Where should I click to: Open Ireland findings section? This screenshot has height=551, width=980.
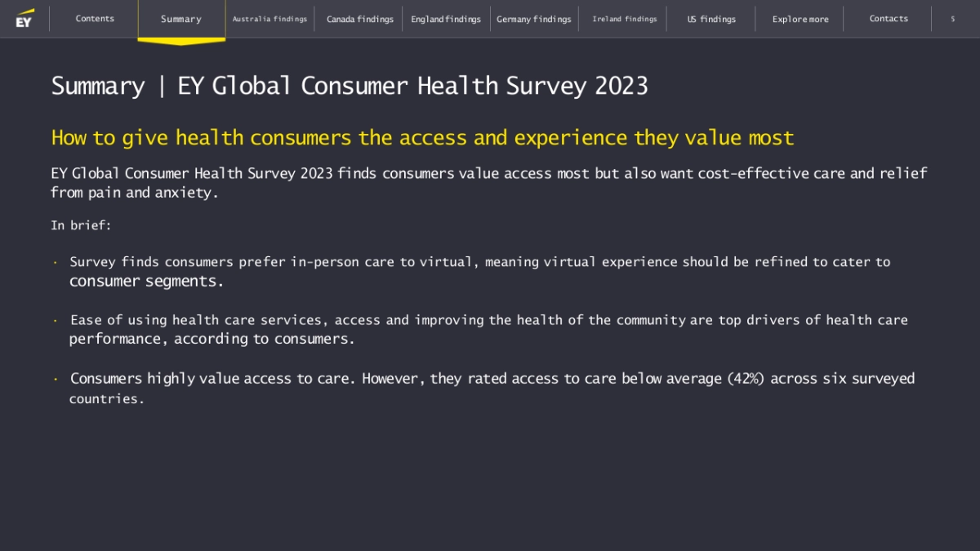coord(624,19)
